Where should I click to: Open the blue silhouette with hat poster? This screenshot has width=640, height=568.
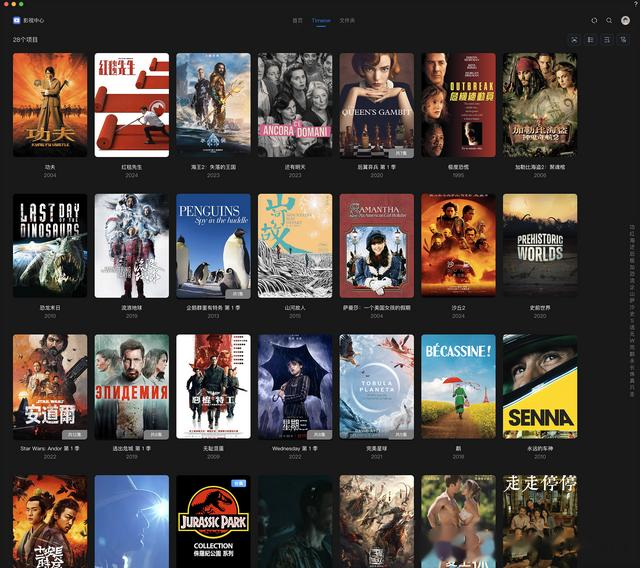tap(131, 521)
